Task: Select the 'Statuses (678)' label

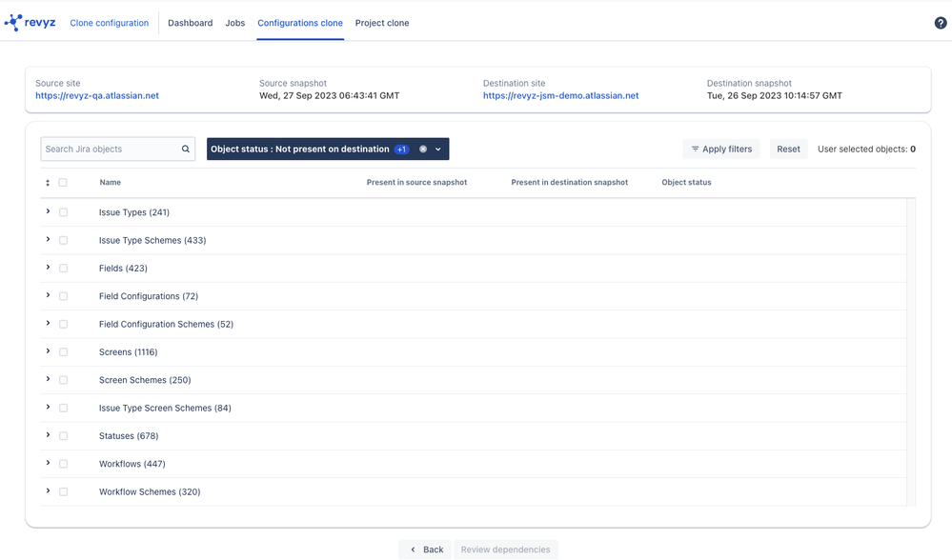Action: coord(129,435)
